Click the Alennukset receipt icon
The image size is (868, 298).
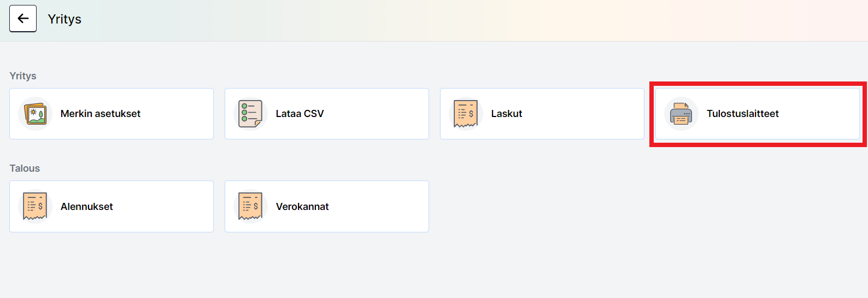35,206
